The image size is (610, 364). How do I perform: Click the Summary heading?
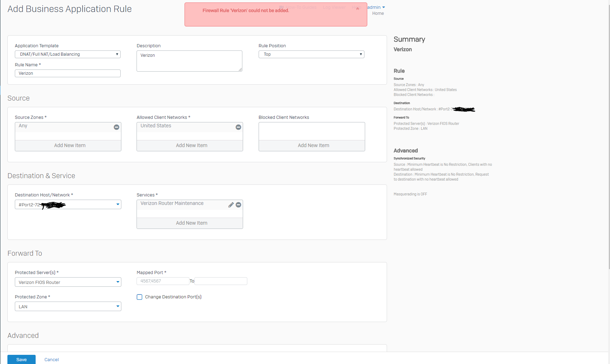click(x=409, y=39)
